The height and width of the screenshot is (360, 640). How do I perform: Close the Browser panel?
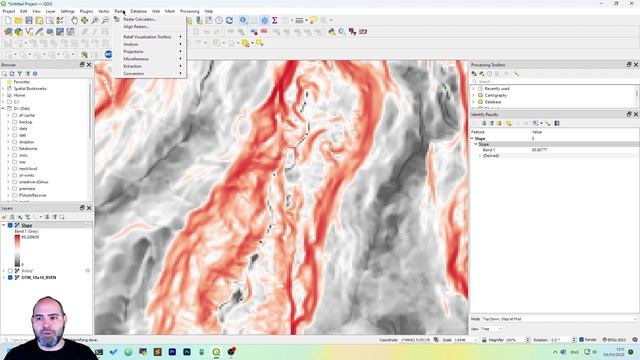click(89, 65)
